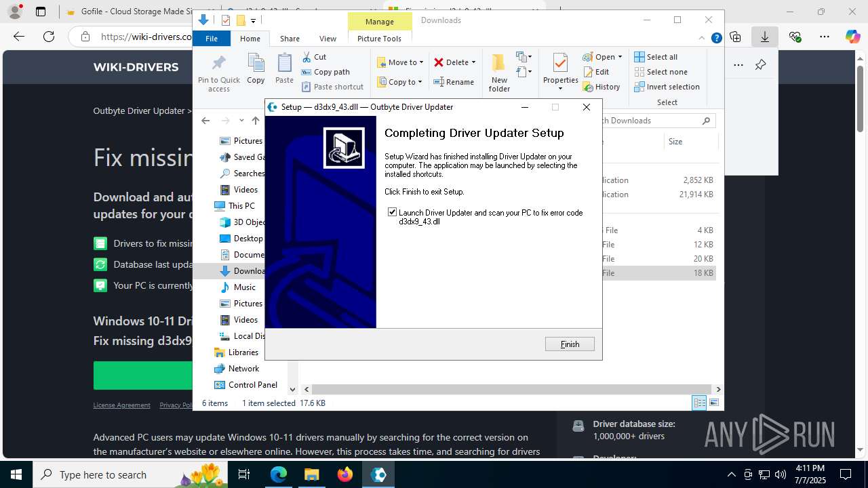The height and width of the screenshot is (488, 868).
Task: Select This PC in navigation pane
Action: click(x=235, y=206)
